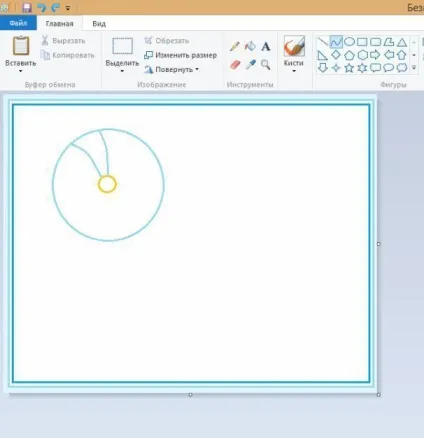The width and height of the screenshot is (424, 438).
Task: Choose the five-point star shape
Action: pos(349,68)
